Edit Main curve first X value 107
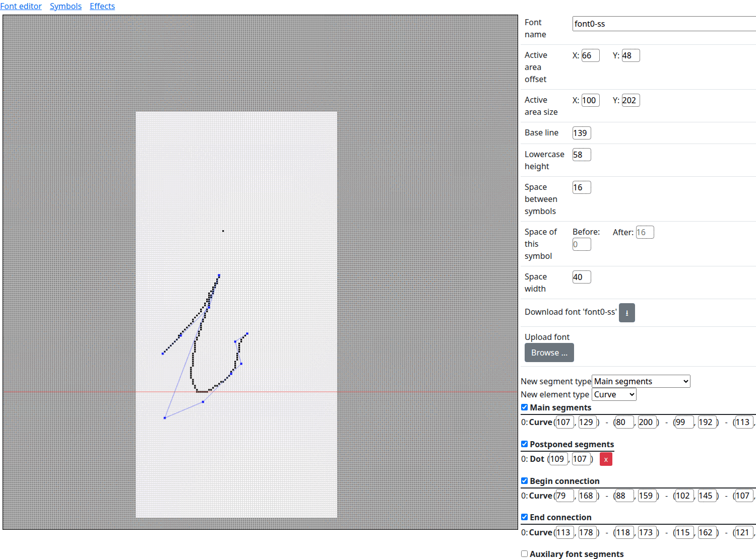Viewport: 756px width, 559px height. (x=565, y=422)
